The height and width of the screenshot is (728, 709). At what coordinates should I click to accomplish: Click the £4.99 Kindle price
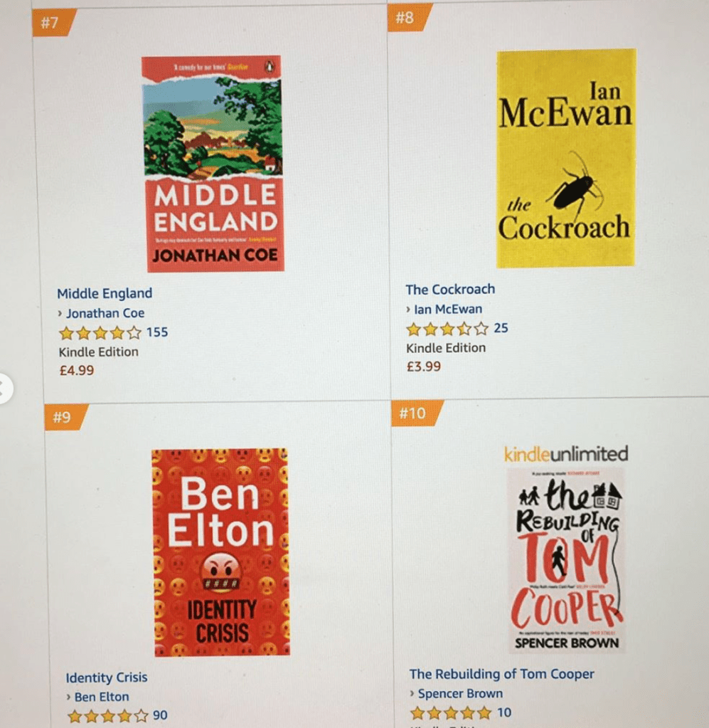(x=77, y=371)
